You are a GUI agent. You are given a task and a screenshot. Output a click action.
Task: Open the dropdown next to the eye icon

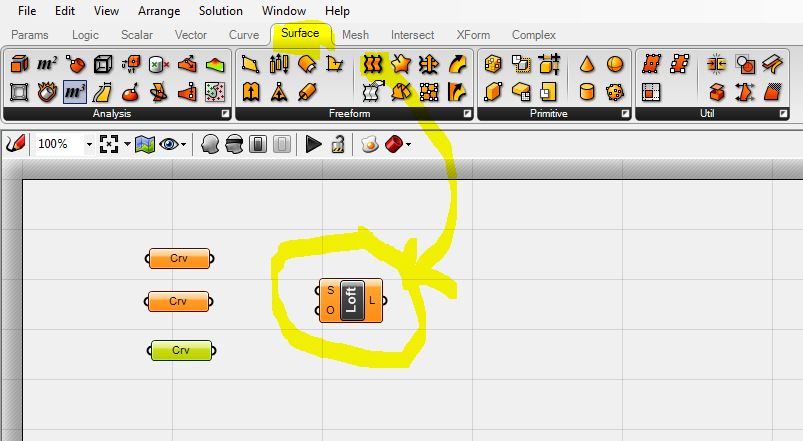(183, 144)
